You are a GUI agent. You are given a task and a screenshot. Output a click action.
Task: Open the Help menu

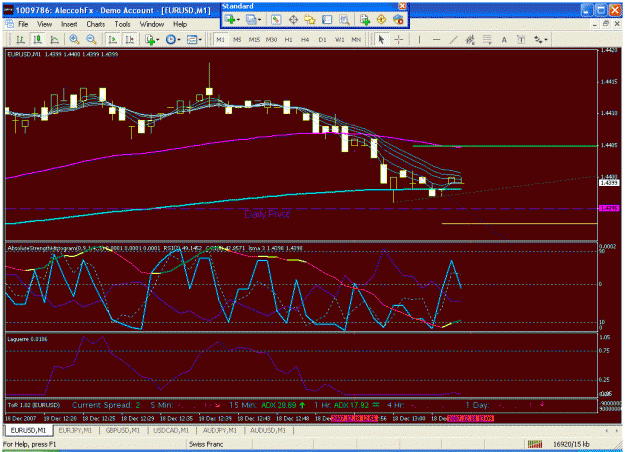click(180, 24)
